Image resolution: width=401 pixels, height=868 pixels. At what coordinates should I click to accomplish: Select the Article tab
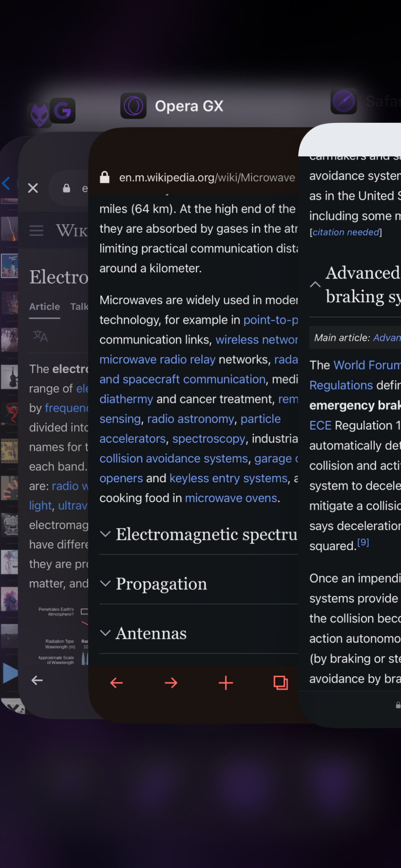point(44,307)
